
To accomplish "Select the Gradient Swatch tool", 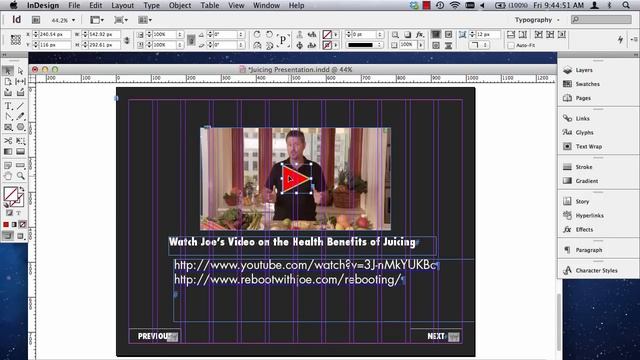I will [8, 151].
